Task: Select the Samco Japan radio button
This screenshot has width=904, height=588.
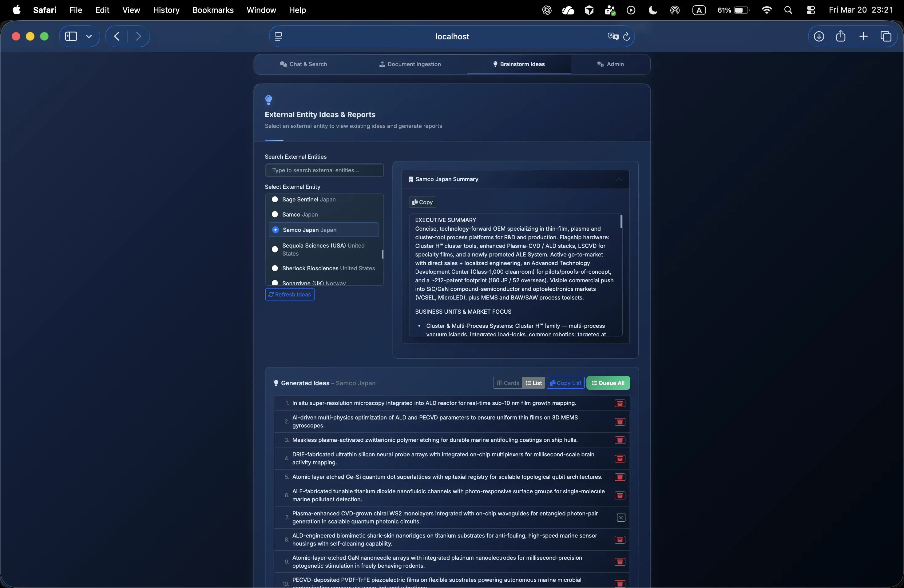Action: [x=275, y=215]
